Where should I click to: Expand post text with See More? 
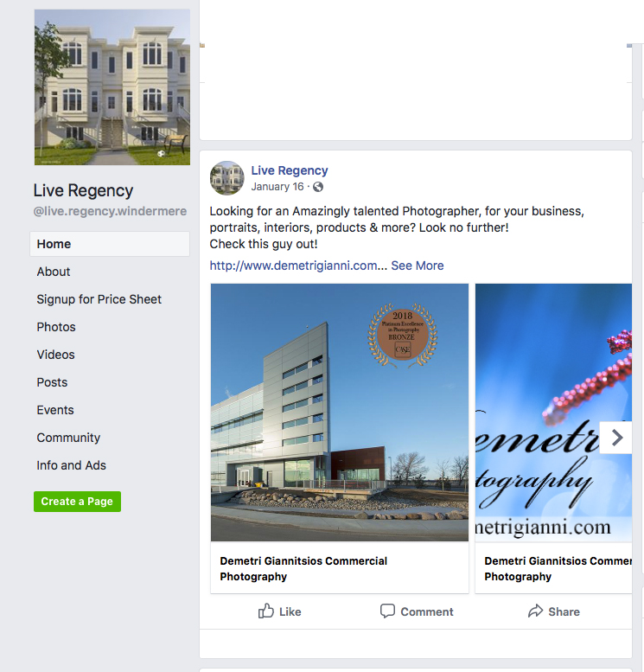tap(417, 266)
